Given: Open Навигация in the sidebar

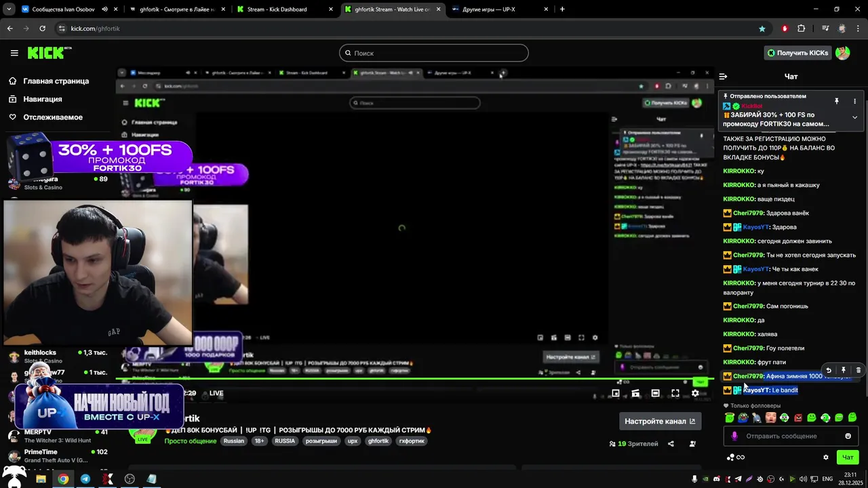Looking at the screenshot, I should point(35,99).
